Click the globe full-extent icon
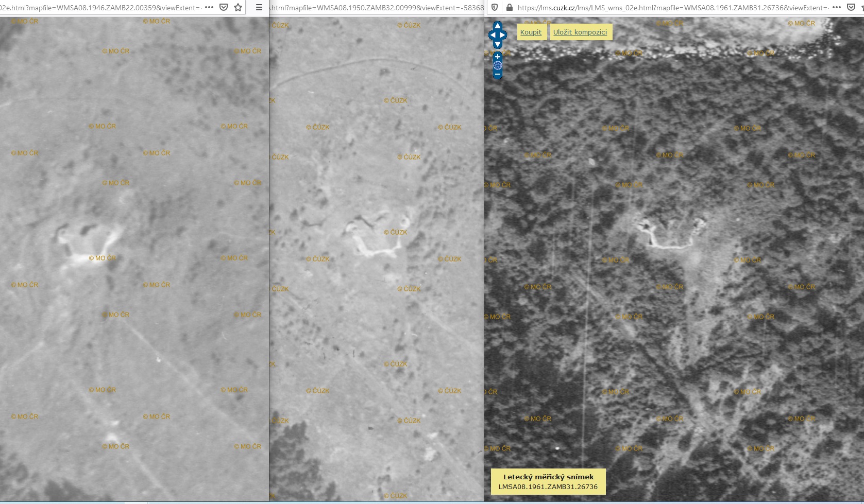Viewport: 864px width, 504px height. point(498,65)
